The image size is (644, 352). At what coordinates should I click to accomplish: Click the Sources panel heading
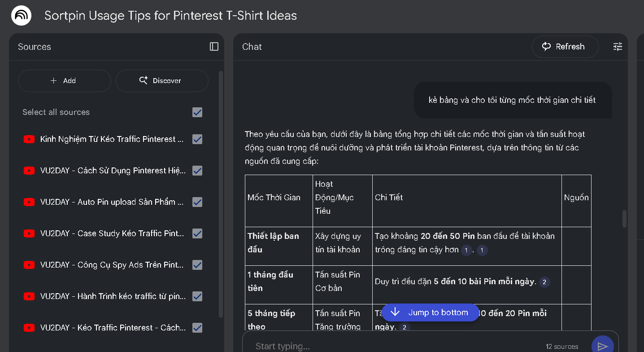coord(35,47)
